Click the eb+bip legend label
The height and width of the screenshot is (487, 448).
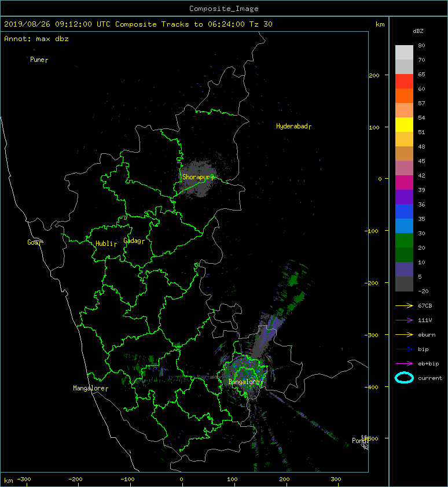tap(428, 364)
